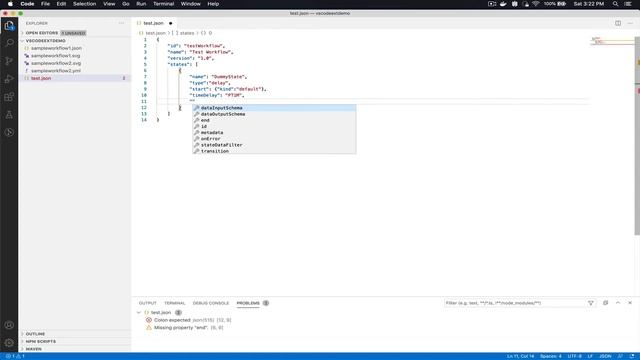Open the Run and Debug view
The image size is (640, 360).
(x=9, y=79)
